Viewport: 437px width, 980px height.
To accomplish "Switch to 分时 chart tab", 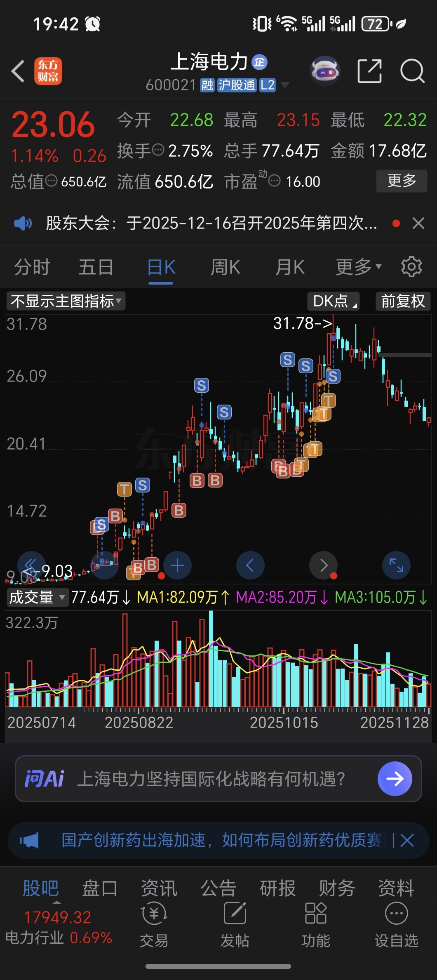I will (32, 267).
